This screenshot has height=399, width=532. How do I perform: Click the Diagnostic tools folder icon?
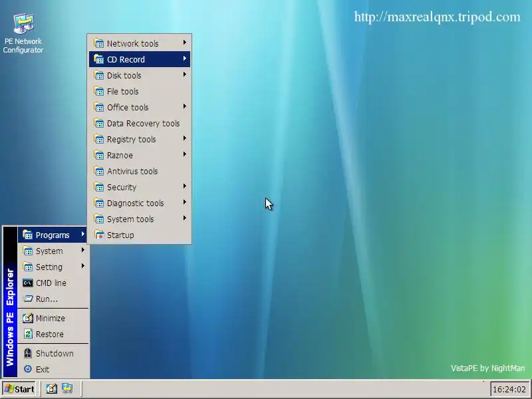point(98,203)
